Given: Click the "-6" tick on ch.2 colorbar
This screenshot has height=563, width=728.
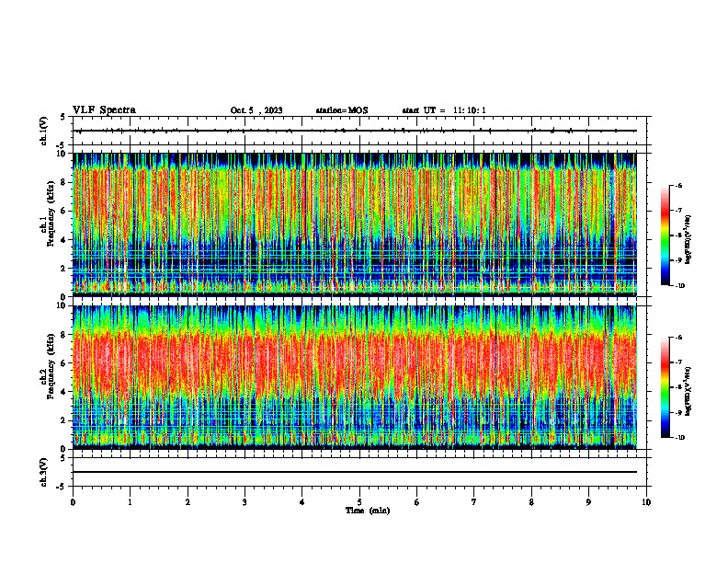Looking at the screenshot, I should pos(678,338).
